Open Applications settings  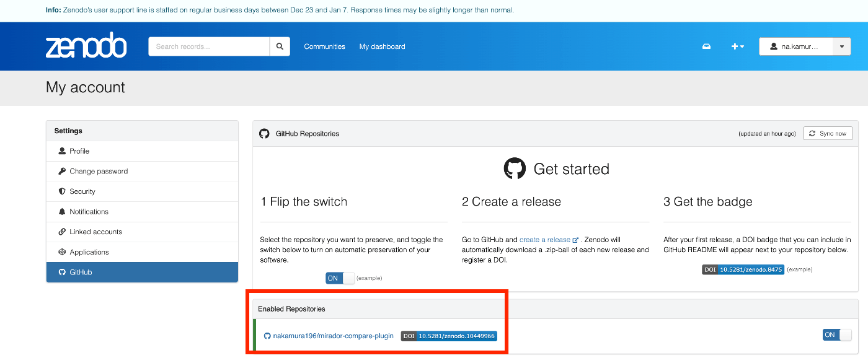tap(142, 252)
